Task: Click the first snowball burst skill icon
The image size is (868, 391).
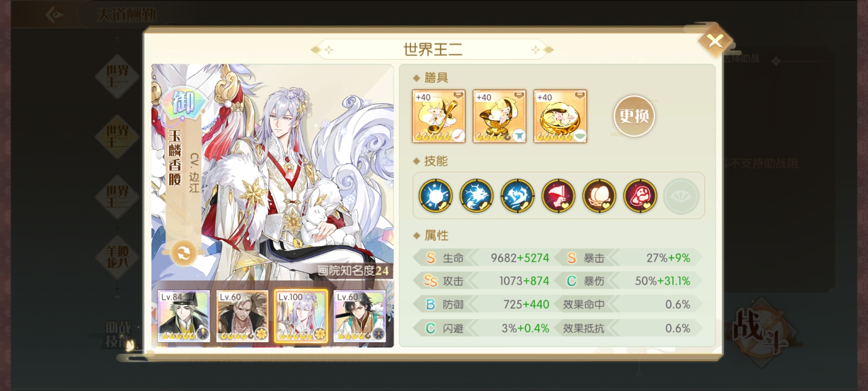Action: tap(435, 195)
